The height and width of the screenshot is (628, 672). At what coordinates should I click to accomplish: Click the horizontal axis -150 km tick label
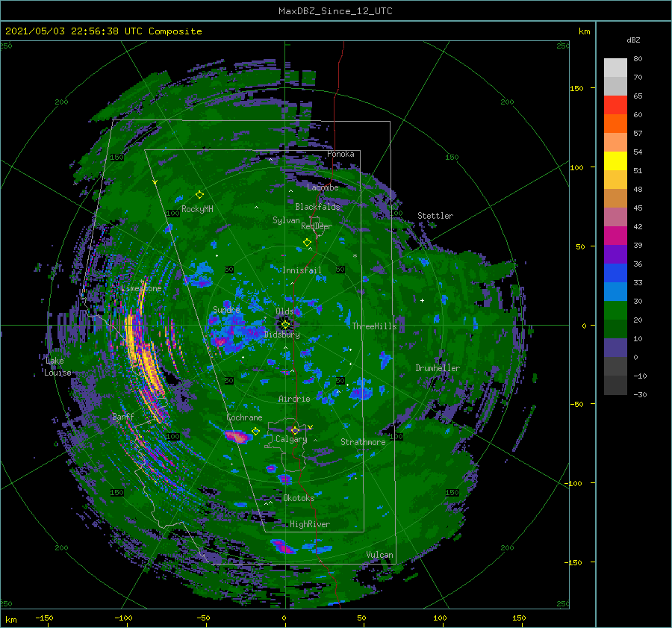(x=45, y=618)
